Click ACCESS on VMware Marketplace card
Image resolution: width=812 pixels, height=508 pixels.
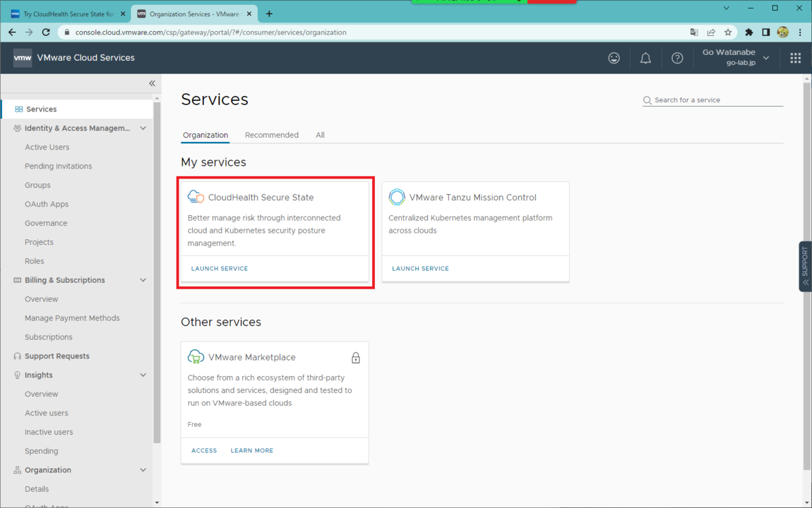tap(204, 451)
